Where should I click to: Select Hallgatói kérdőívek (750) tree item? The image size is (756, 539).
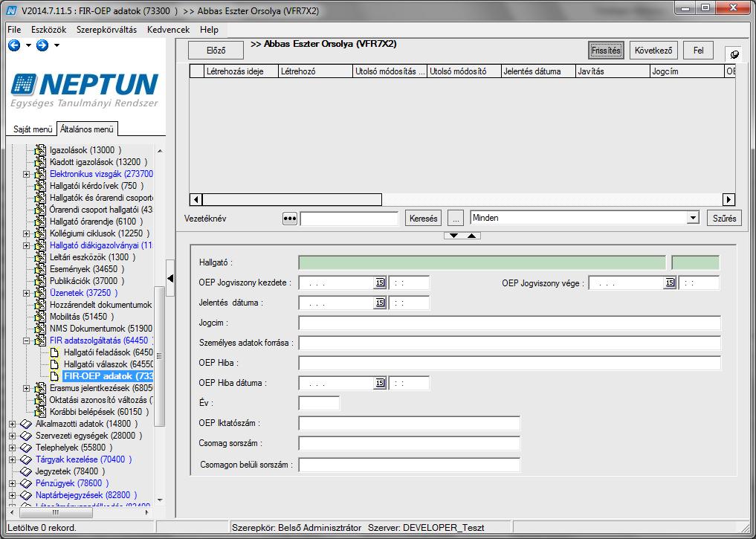[97, 186]
